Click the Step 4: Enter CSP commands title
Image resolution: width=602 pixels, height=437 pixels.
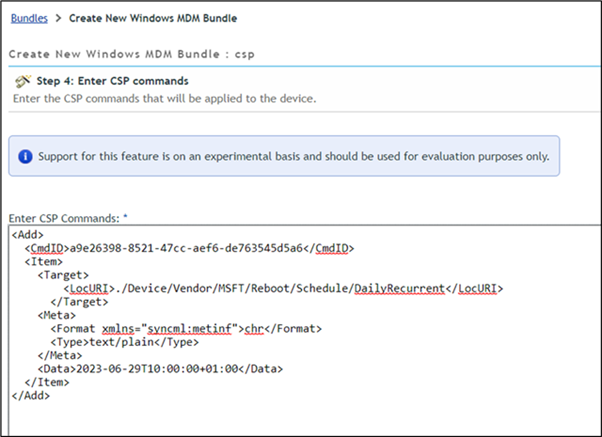(113, 80)
